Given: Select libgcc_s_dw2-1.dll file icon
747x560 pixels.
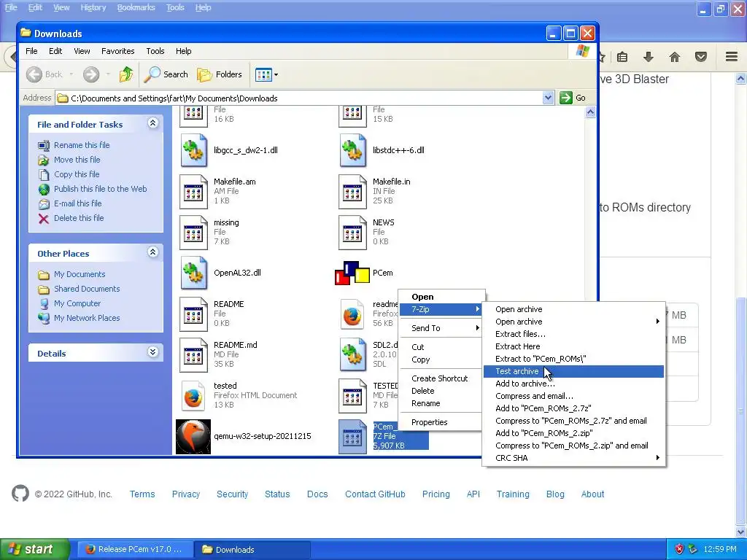Looking at the screenshot, I should 194,150.
